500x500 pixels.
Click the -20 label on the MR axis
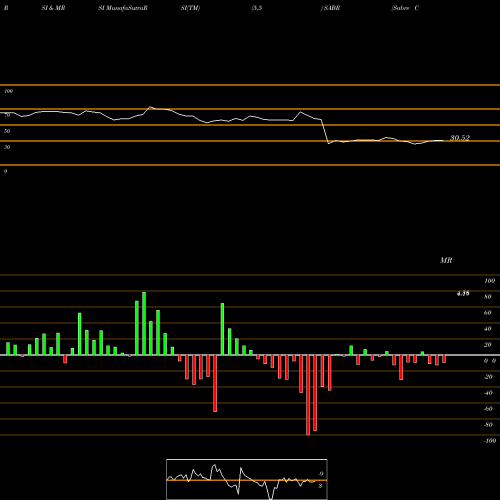[488, 377]
